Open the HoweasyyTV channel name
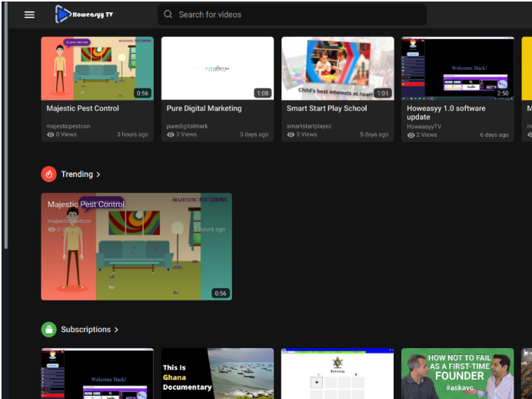The height and width of the screenshot is (399, 532). 424,127
